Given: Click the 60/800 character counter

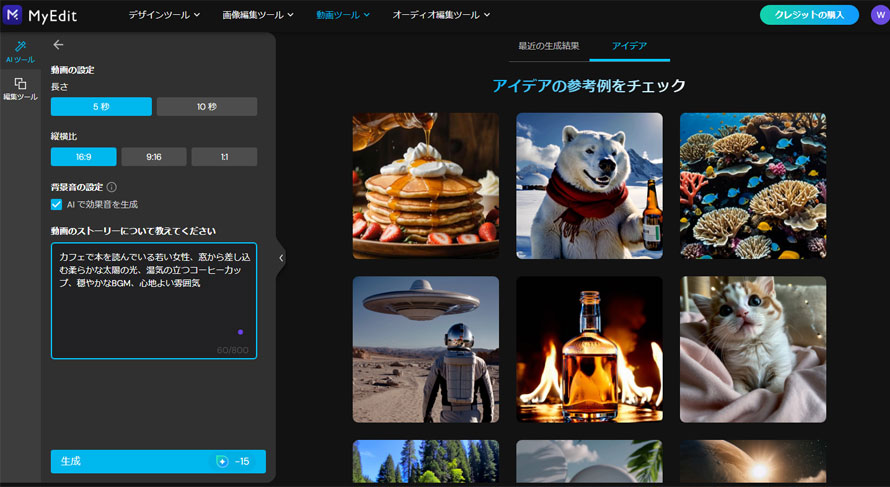Looking at the screenshot, I should pos(233,350).
